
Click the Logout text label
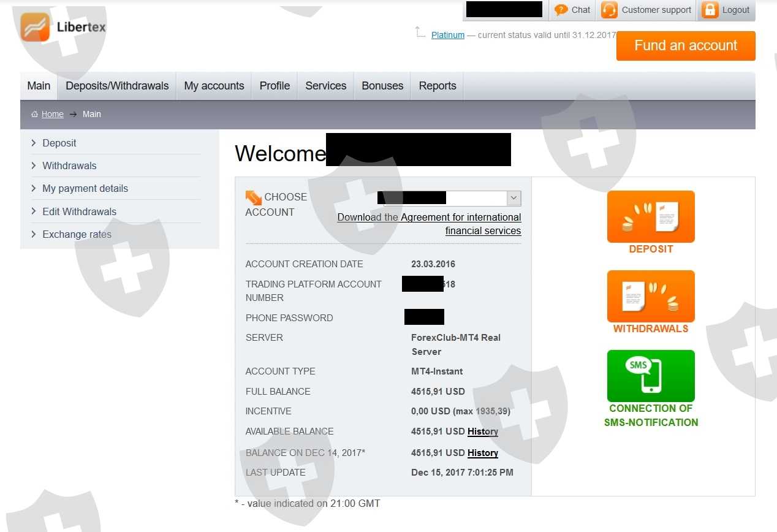736,10
